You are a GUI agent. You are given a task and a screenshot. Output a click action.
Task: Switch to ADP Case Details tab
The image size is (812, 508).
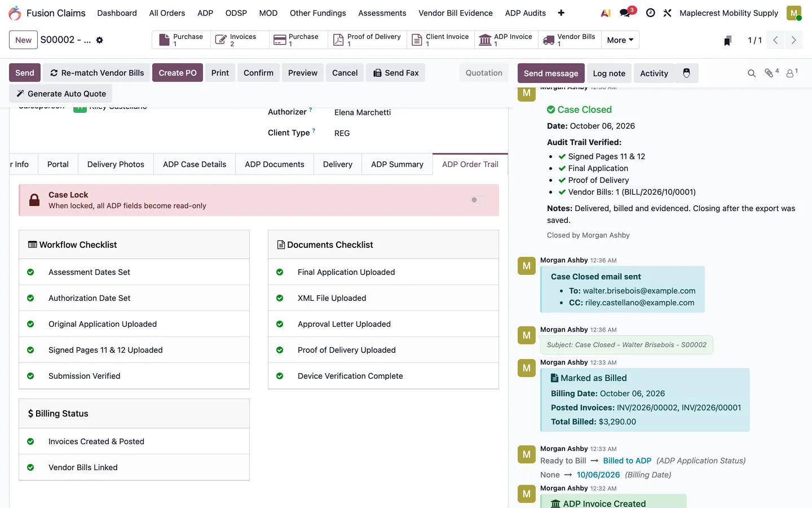[x=195, y=164]
